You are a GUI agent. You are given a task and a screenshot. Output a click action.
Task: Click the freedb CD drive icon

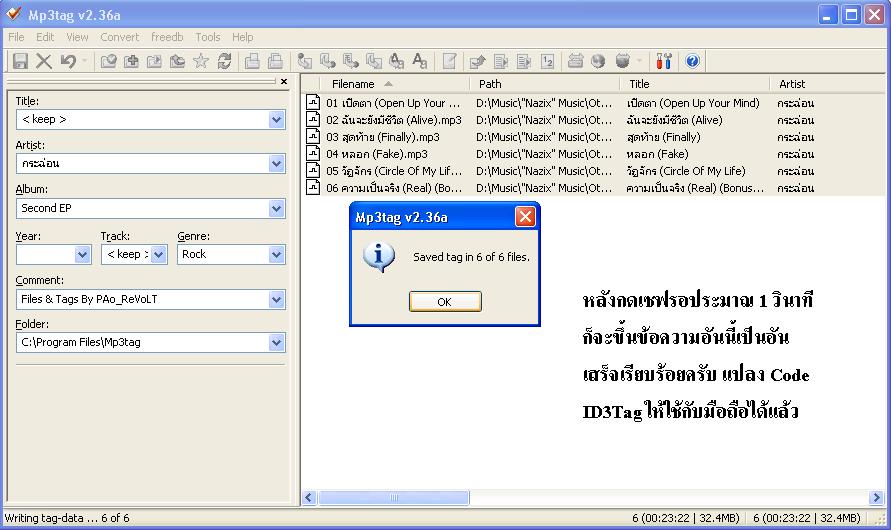coord(575,61)
